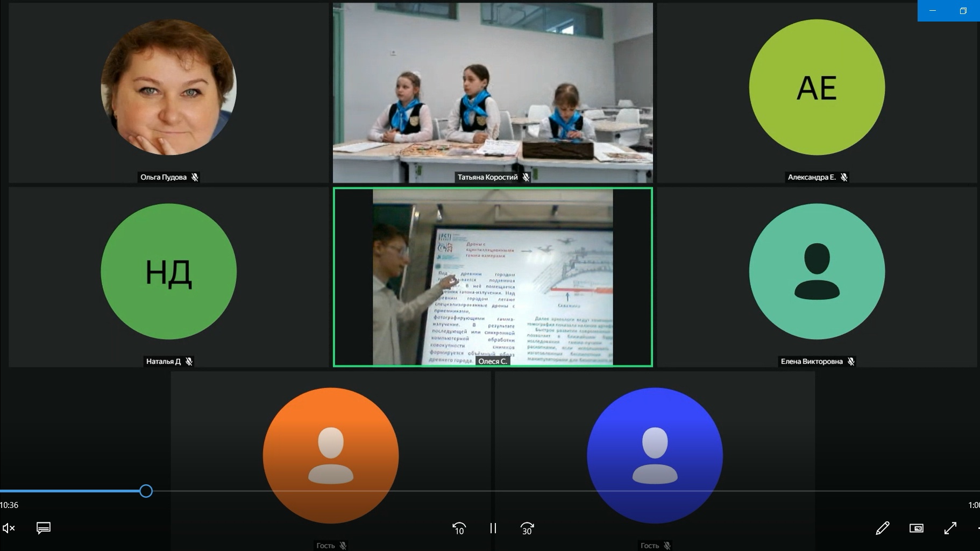980x551 pixels.
Task: Switch to mini player view
Action: click(x=916, y=528)
